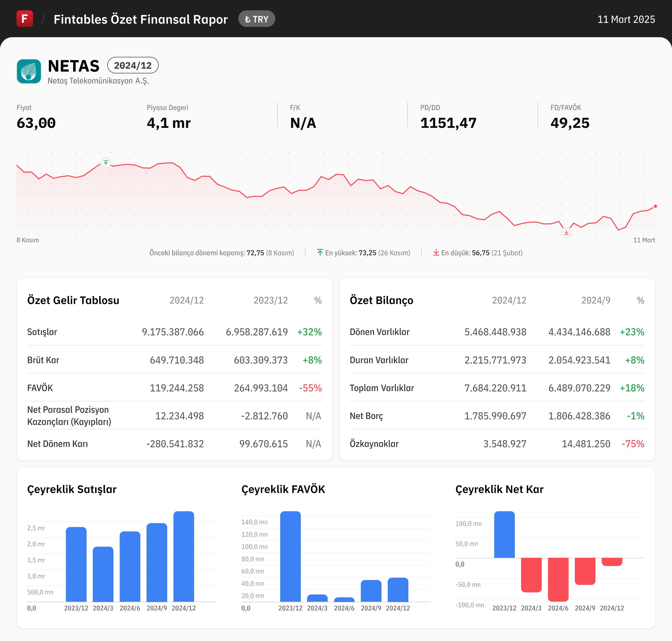This screenshot has height=641, width=672.
Task: Click the 2023/12 blue Net Kar bar
Action: [x=505, y=535]
